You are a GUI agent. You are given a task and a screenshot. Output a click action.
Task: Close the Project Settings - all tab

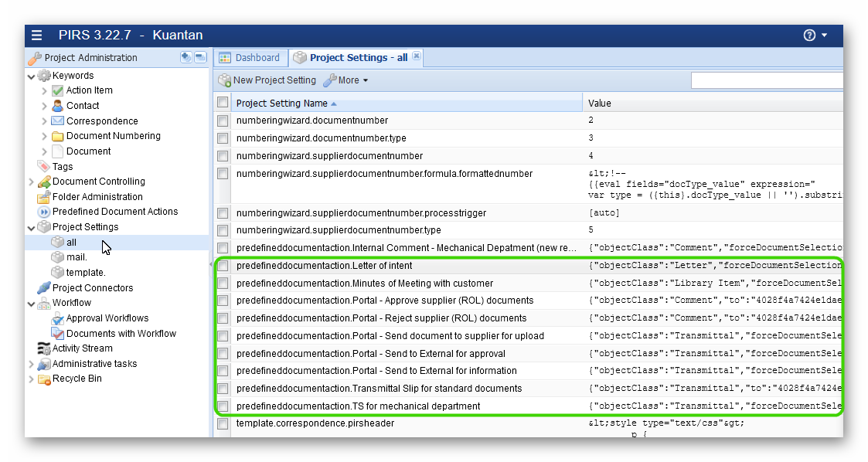pos(417,56)
